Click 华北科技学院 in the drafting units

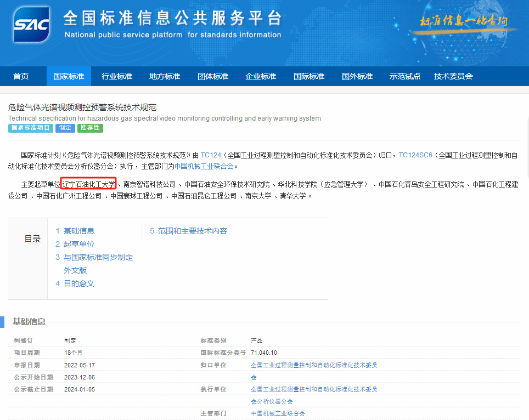coord(297,184)
